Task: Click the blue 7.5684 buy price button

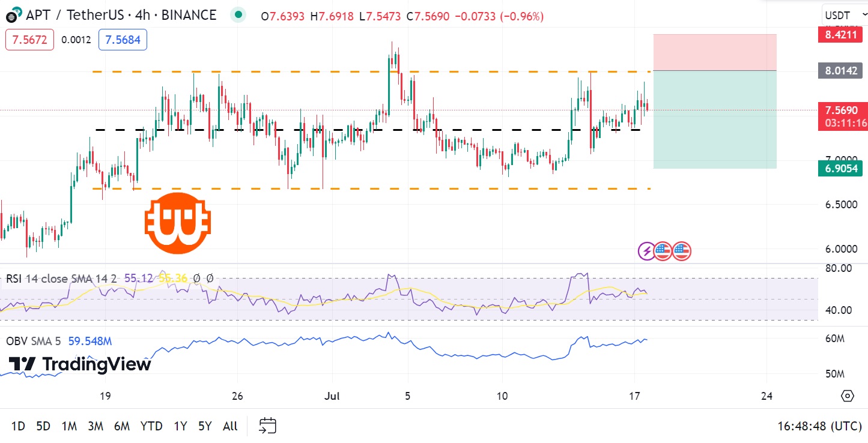Action: pos(123,40)
